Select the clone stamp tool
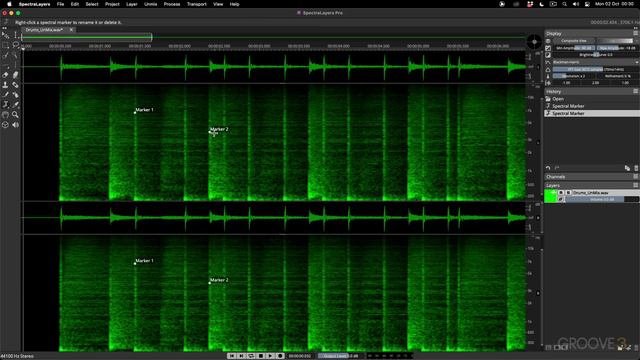640x360 pixels. (x=5, y=85)
